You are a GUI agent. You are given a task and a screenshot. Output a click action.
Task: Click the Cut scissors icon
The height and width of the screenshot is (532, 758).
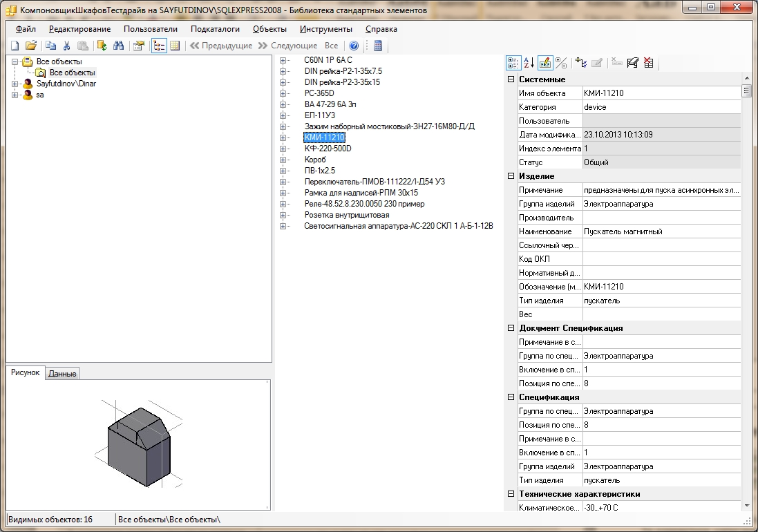67,46
